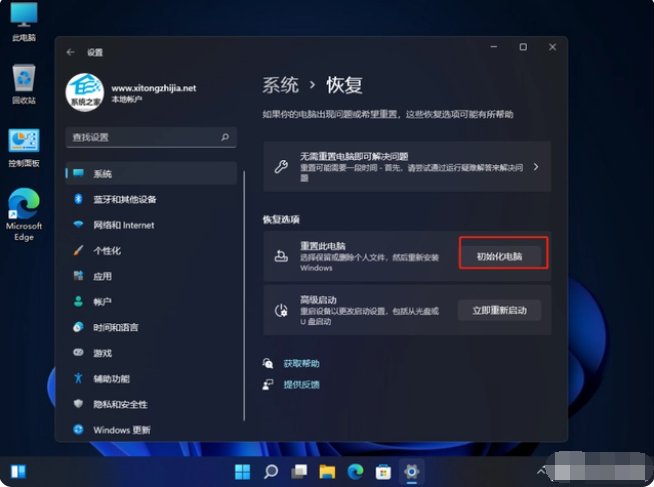Open Privacy and security via the shield icon
Image resolution: width=654 pixels, height=487 pixels.
point(78,404)
